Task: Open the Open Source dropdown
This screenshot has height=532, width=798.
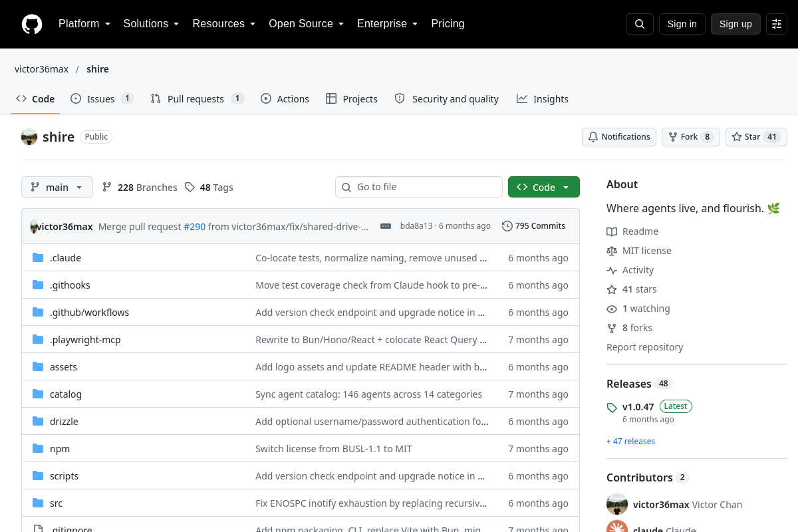Action: tap(307, 24)
